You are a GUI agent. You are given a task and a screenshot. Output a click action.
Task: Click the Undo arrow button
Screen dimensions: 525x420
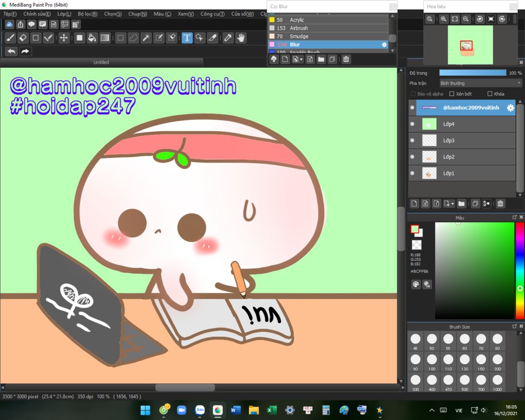11,51
